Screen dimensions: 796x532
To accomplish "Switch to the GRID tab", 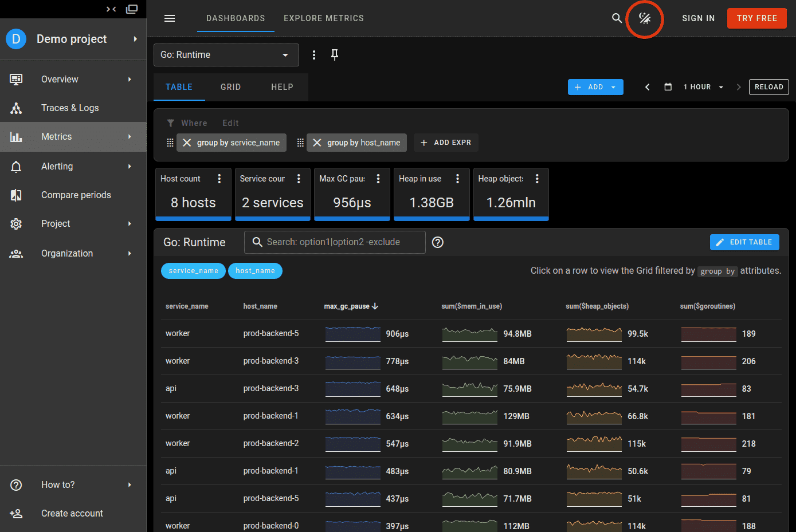I will point(230,87).
